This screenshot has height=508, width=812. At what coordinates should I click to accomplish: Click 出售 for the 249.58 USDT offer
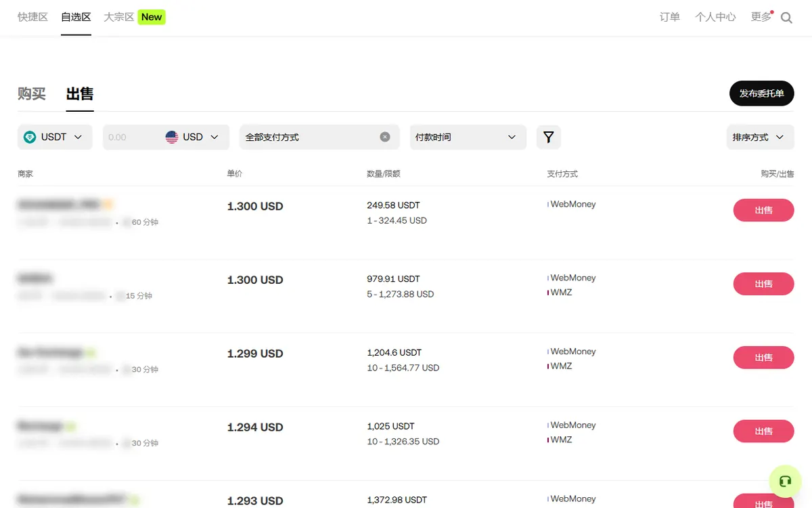764,210
